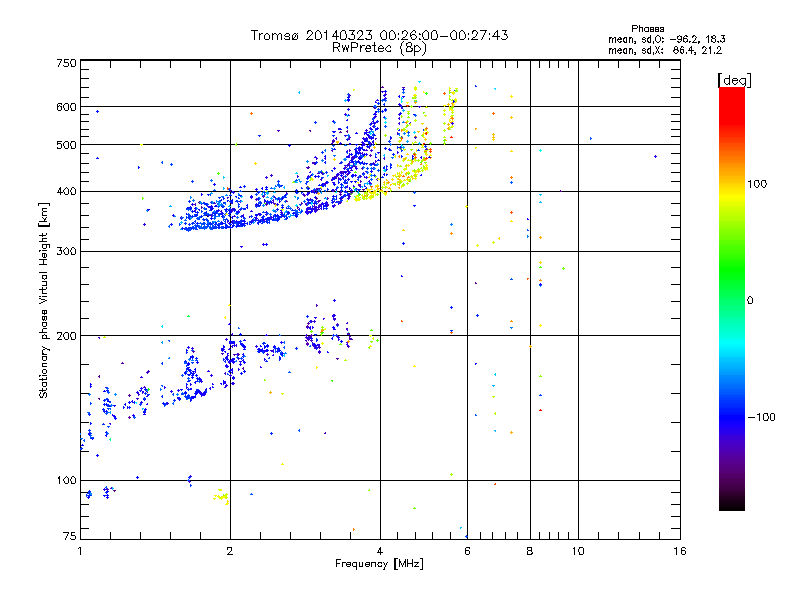Click y-axis tick label '750'
The image size is (800, 600).
(66, 63)
